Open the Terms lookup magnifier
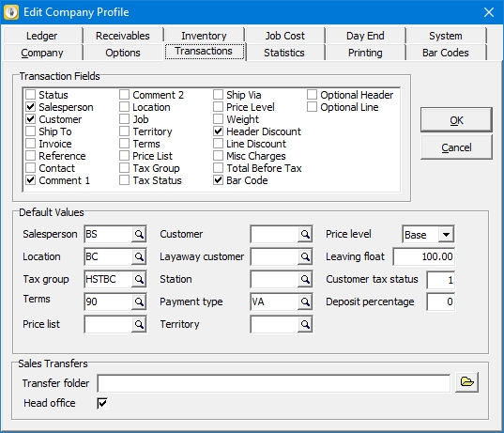Screen dimensions: 504x433 139,302
